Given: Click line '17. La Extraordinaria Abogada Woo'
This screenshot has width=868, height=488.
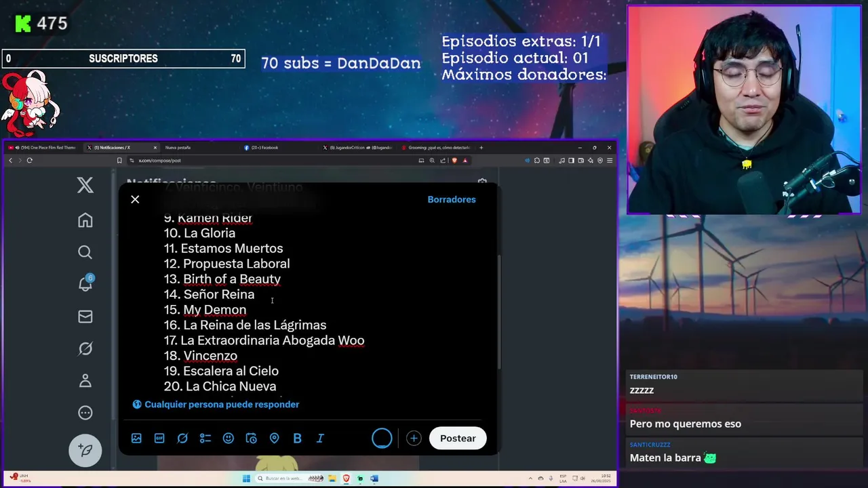Looking at the screenshot, I should click(264, 340).
